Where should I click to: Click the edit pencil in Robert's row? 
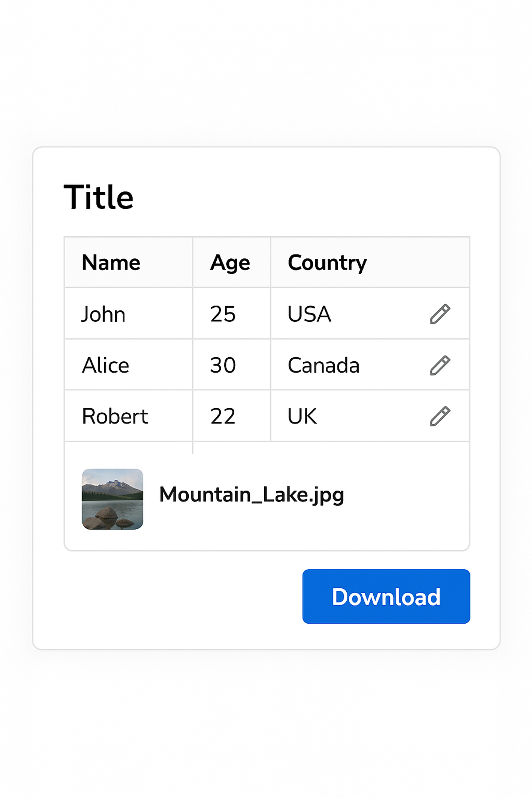pos(440,416)
